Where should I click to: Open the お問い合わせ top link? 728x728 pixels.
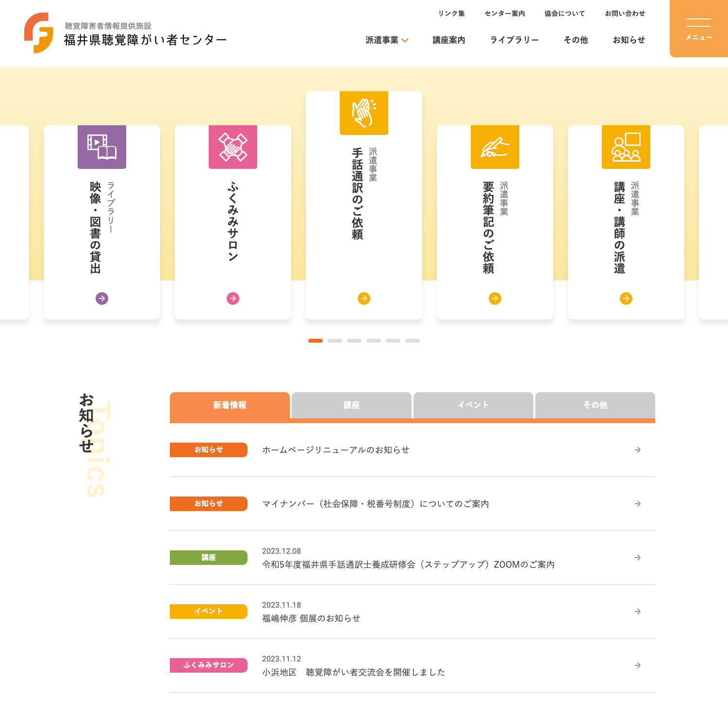625,13
